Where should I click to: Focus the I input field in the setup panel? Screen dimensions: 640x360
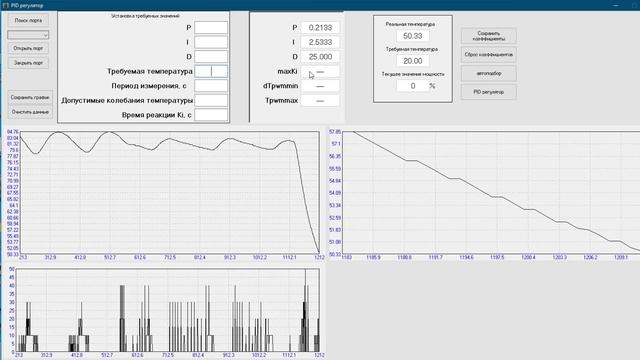[211, 42]
